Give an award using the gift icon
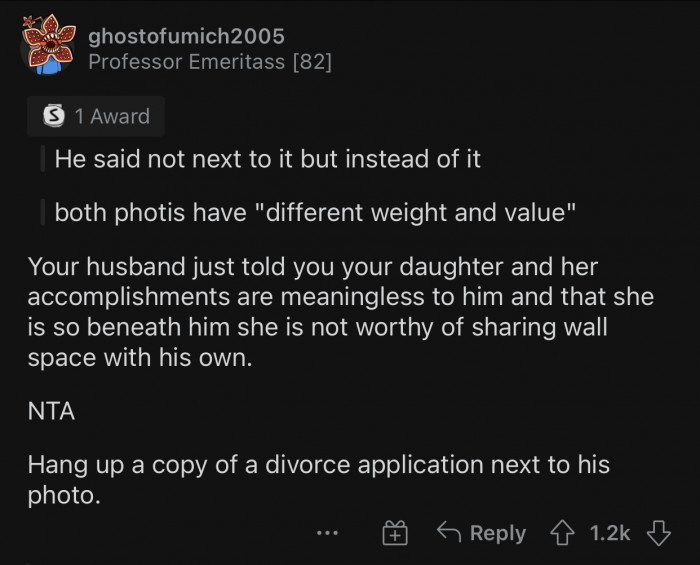Image resolution: width=700 pixels, height=565 pixels. (x=395, y=533)
